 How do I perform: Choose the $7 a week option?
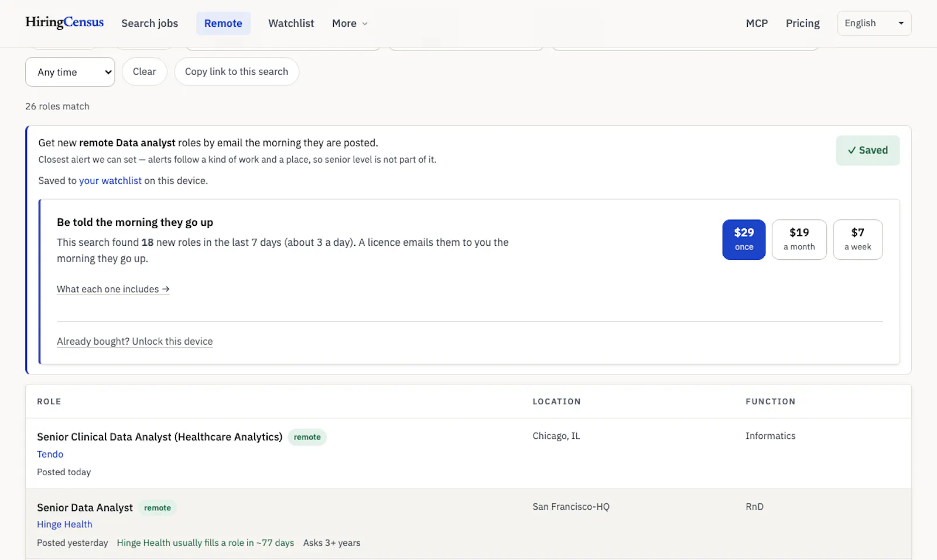coord(857,239)
